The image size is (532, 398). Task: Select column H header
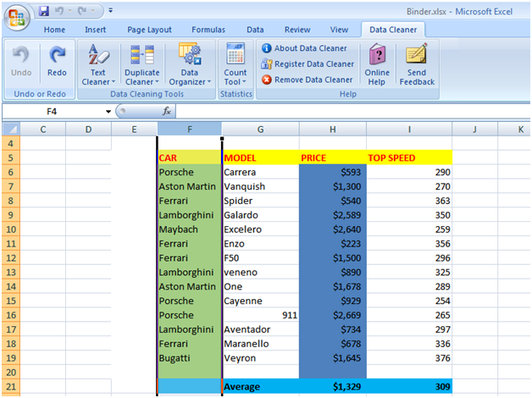click(x=333, y=130)
